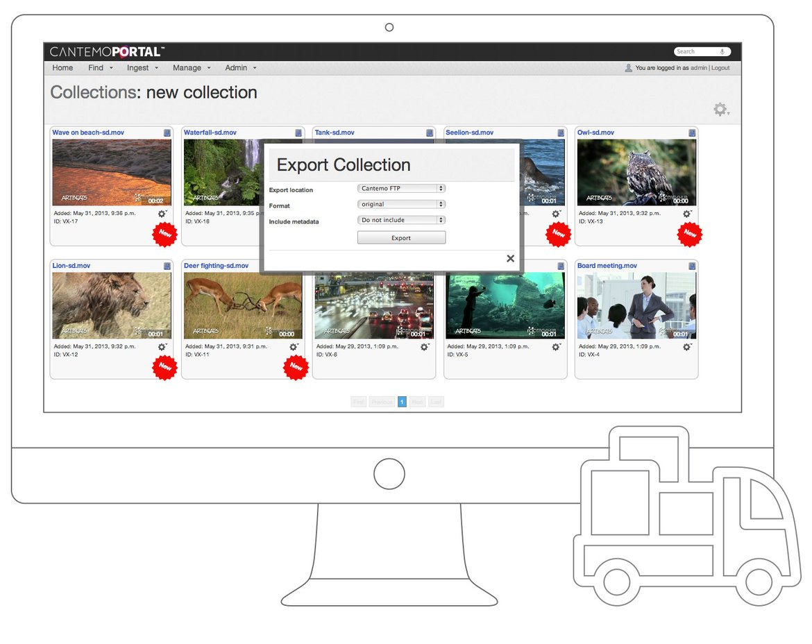
Task: Click the Lion video thumbnail
Action: pyautogui.click(x=111, y=305)
